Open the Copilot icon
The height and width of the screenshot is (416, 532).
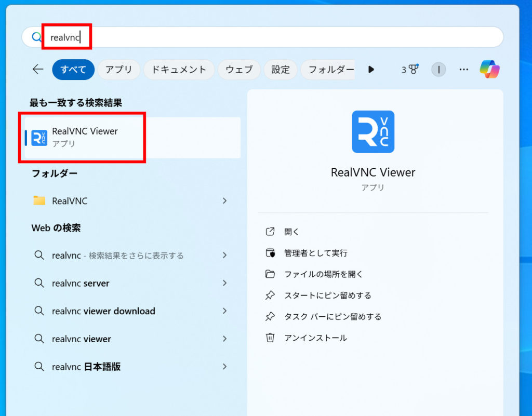489,69
